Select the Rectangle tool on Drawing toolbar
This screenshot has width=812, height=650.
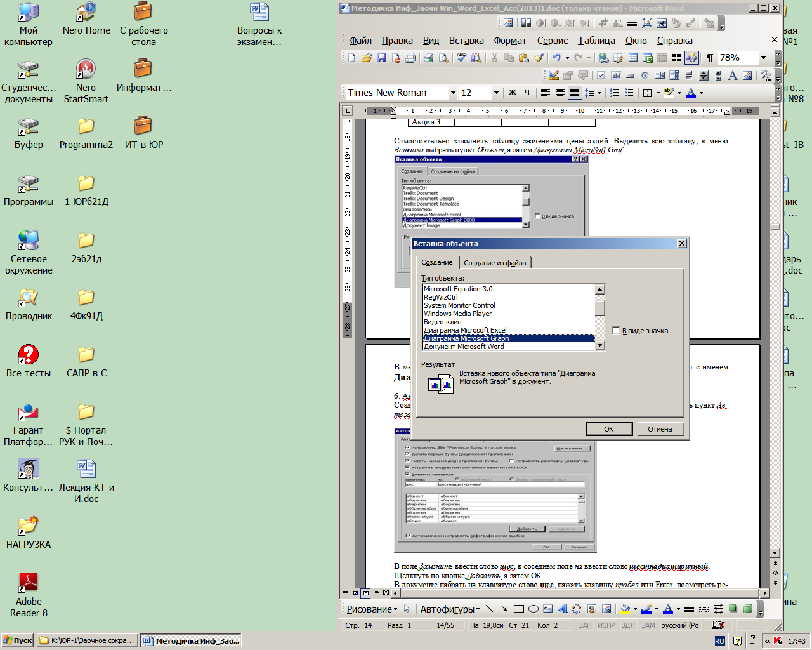coord(518,609)
